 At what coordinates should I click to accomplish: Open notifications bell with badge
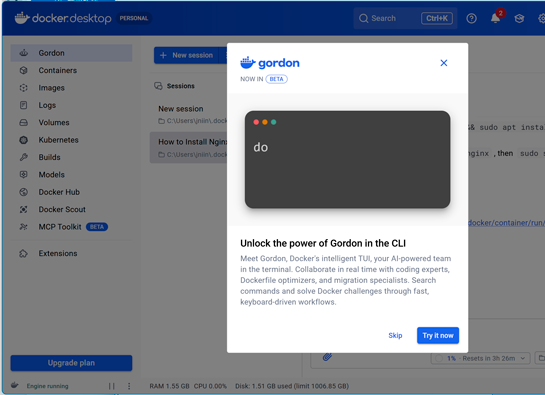[496, 17]
